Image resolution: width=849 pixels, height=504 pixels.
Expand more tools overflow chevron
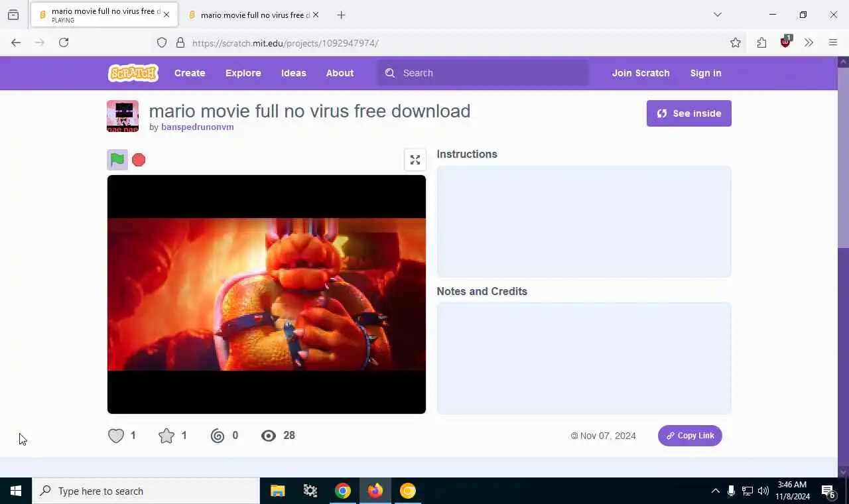[x=809, y=42]
